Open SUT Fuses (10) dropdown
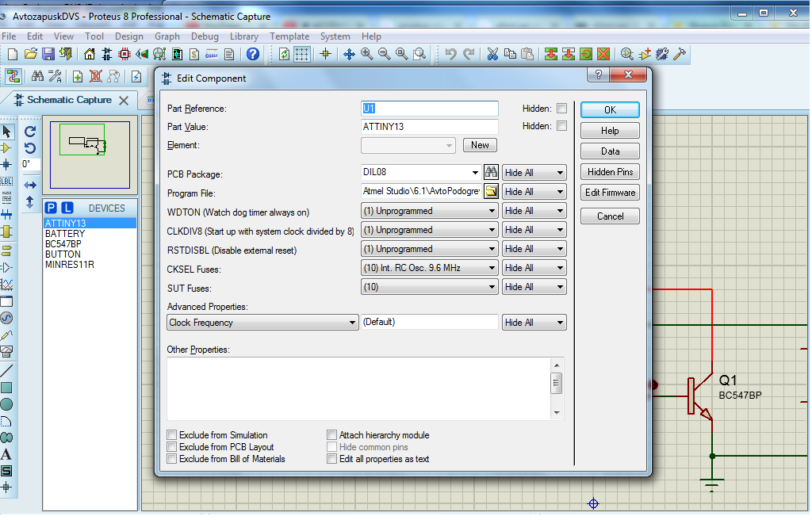Image resolution: width=812 pixels, height=520 pixels. pyautogui.click(x=429, y=287)
